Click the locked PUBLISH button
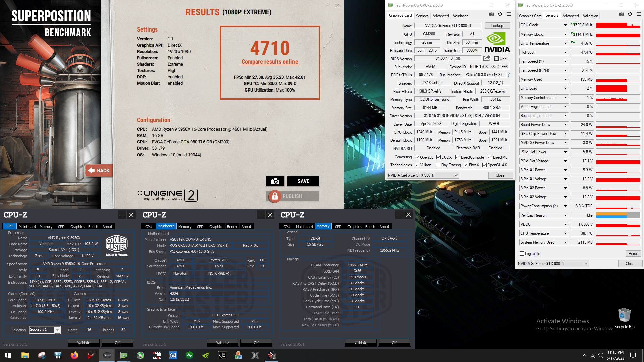This screenshot has width=644, height=362. point(292,196)
